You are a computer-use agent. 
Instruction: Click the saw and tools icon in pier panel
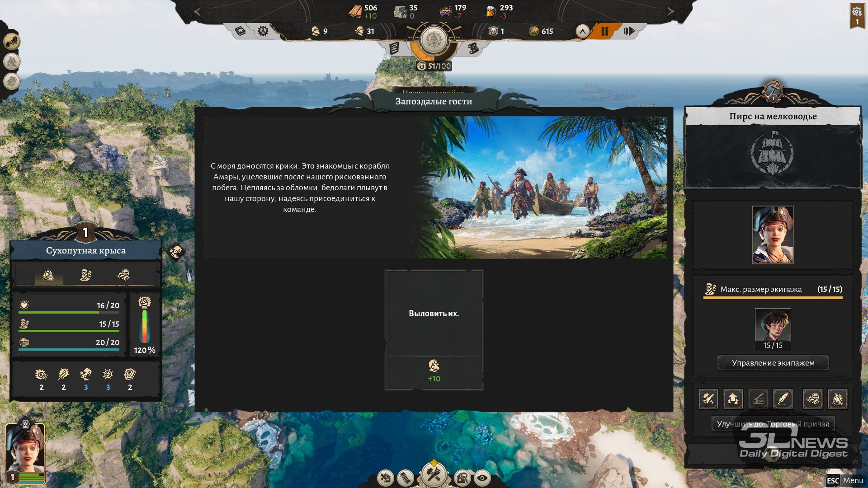coord(708,399)
